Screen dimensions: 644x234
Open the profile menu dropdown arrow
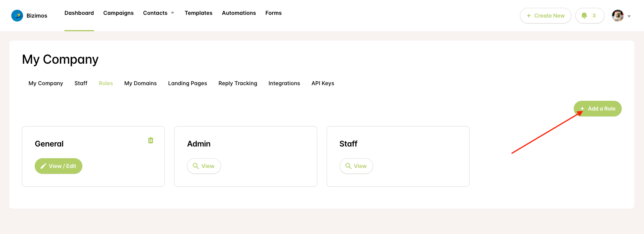point(629,16)
